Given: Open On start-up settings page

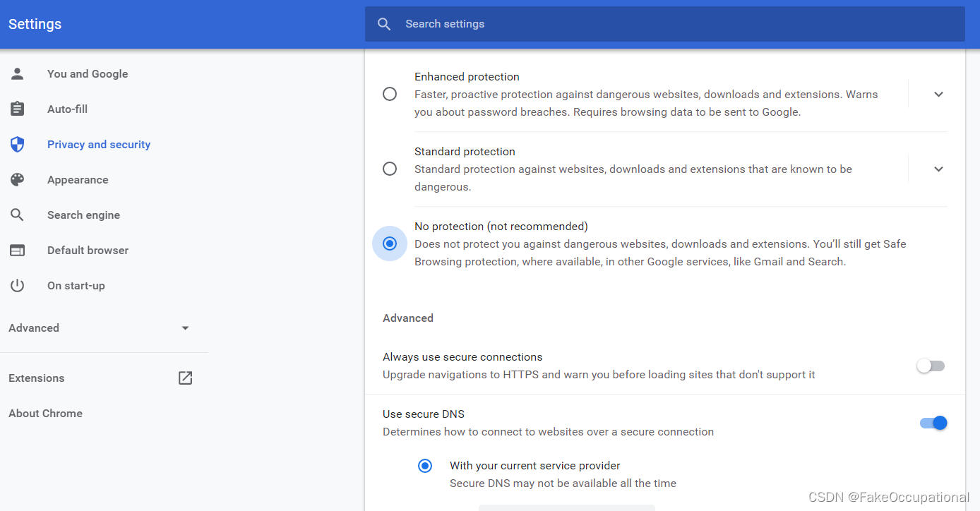Looking at the screenshot, I should click(x=76, y=285).
